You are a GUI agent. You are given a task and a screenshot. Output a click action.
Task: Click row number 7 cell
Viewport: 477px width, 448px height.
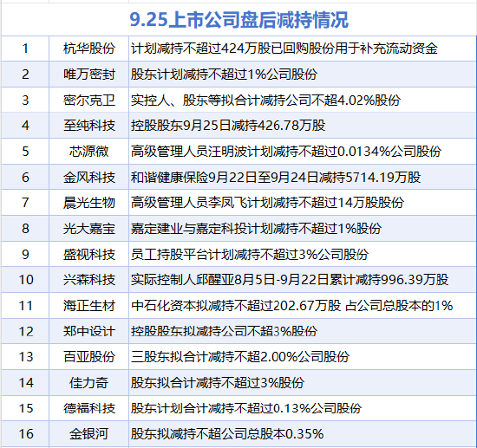(25, 203)
